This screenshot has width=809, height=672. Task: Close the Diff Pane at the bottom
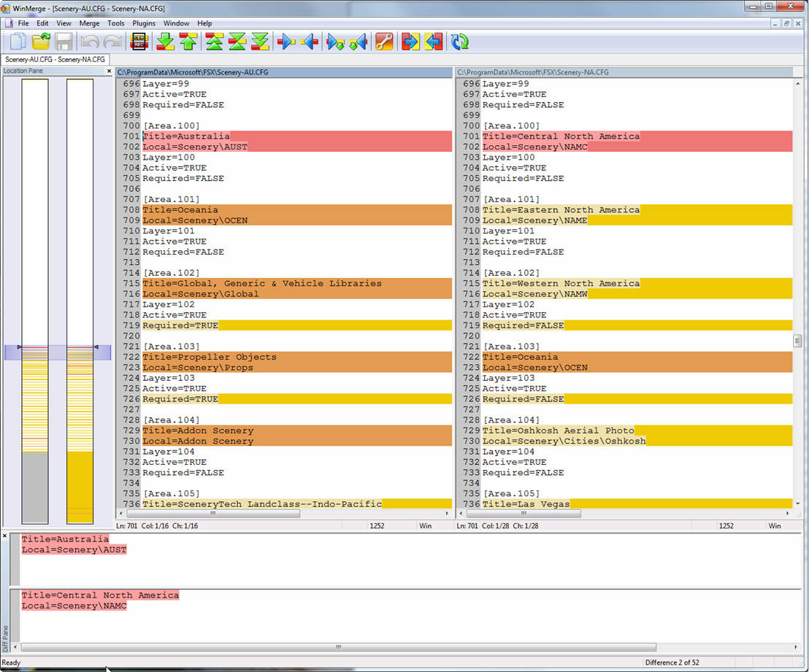5,536
